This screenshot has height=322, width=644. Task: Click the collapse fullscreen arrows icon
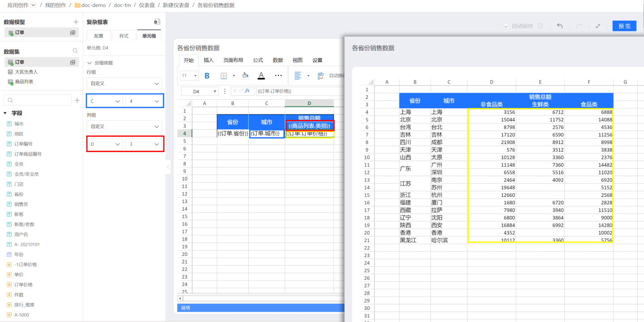598,26
